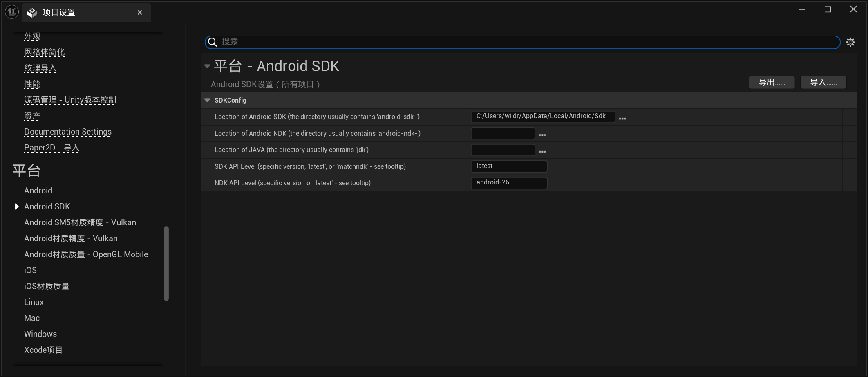
Task: Open 外观 settings in sidebar
Action: [32, 36]
